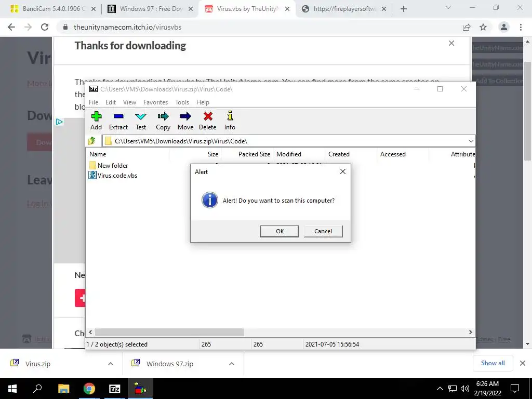Click the Test toolbar icon in 7-Zip
Viewport: 532px width, 399px height.
tap(140, 121)
